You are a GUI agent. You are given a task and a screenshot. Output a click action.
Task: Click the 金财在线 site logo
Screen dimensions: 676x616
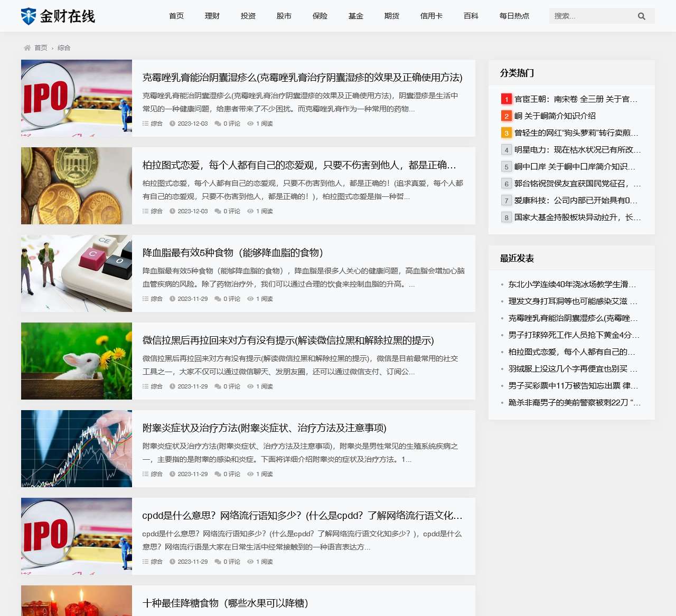[x=58, y=16]
